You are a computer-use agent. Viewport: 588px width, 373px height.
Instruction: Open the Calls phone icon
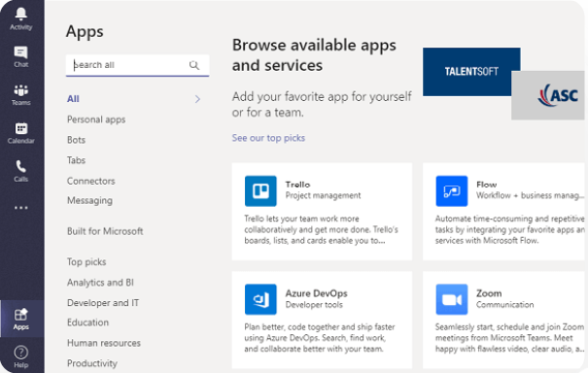(21, 166)
